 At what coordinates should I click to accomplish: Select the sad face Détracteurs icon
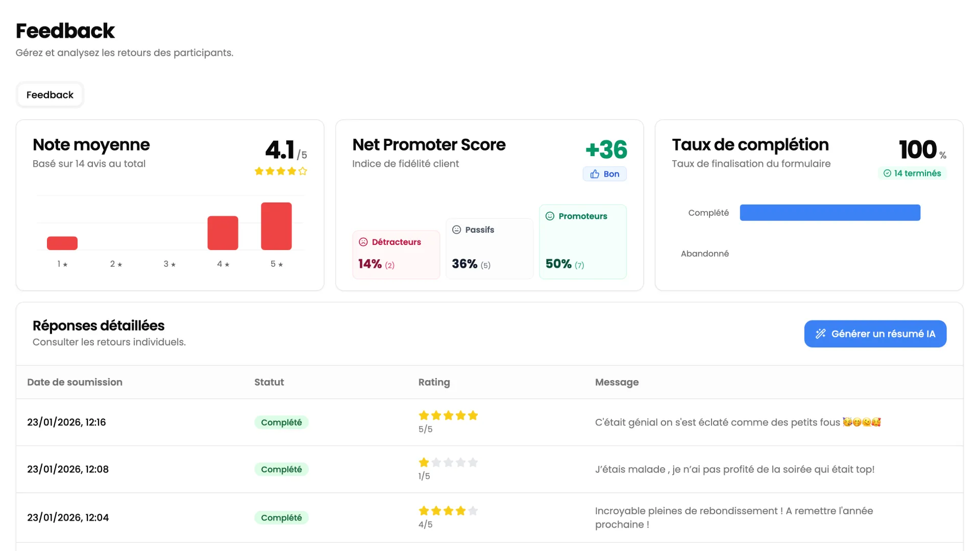coord(363,242)
